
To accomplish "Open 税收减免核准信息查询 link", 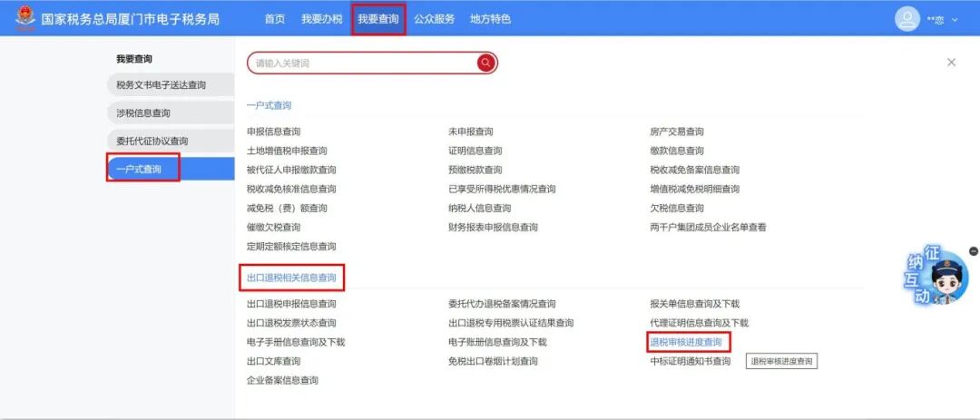I will pyautogui.click(x=291, y=189).
